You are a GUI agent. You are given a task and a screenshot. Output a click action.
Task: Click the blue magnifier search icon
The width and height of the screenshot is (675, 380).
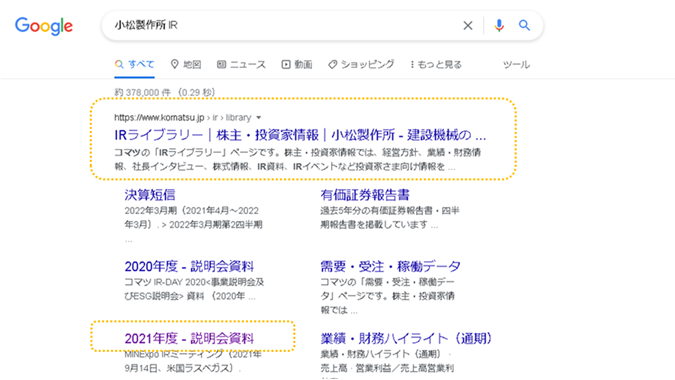point(524,25)
